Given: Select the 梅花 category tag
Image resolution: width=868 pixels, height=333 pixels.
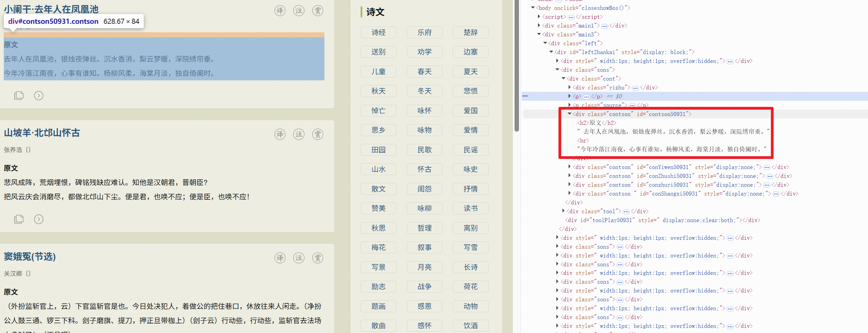Looking at the screenshot, I should pos(378,247).
